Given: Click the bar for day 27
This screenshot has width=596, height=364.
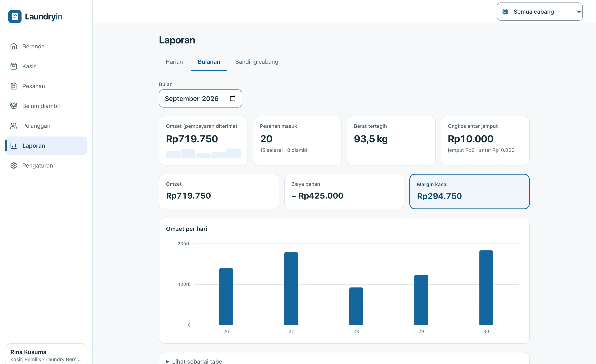Looking at the screenshot, I should [x=291, y=288].
